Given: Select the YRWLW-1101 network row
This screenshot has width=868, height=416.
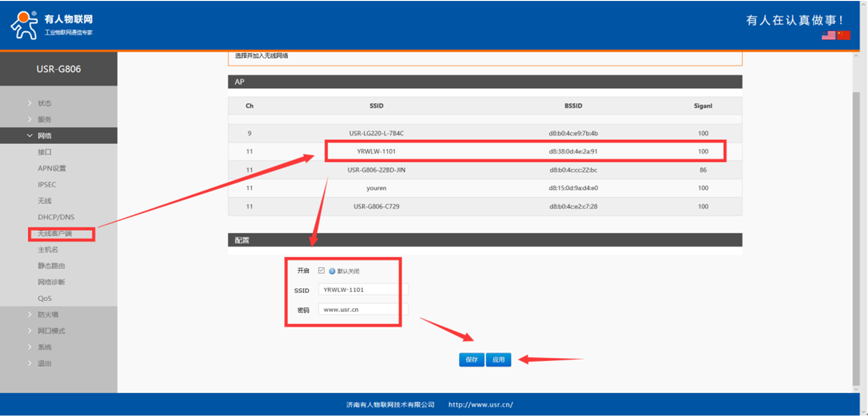Looking at the screenshot, I should coord(485,151).
